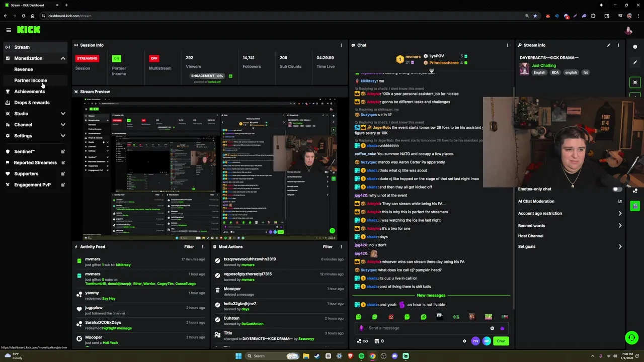Click the Windows Start button

pyautogui.click(x=238, y=356)
